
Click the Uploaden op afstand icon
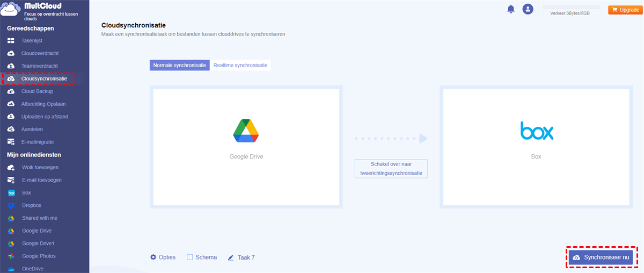11,117
